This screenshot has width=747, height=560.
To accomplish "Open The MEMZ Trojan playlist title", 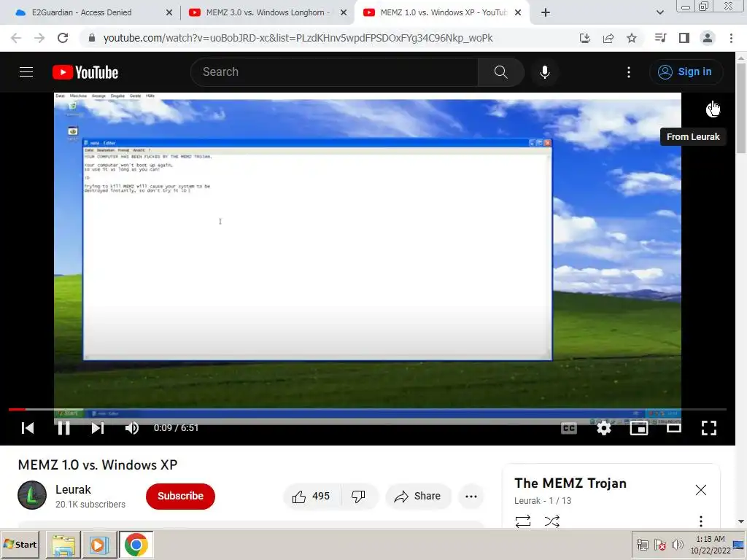I will (570, 483).
